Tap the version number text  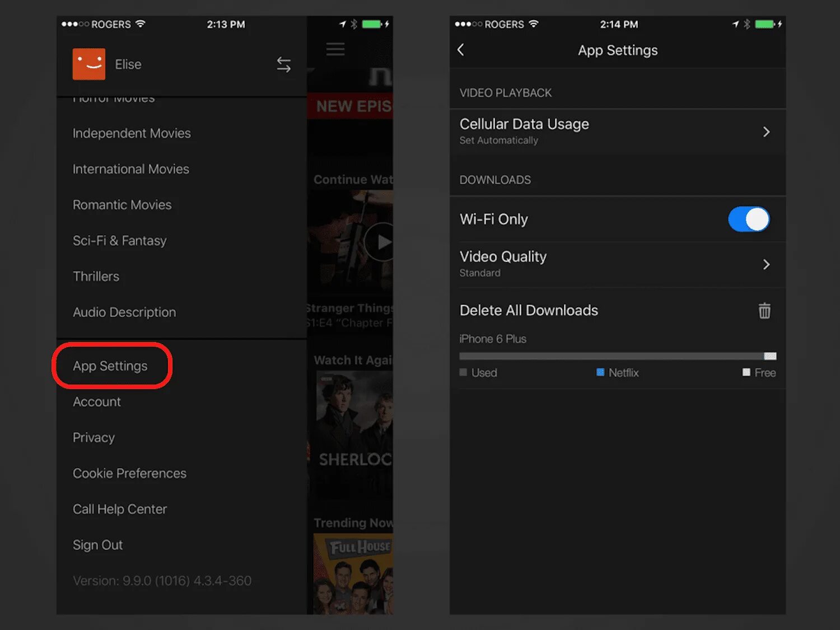[162, 581]
